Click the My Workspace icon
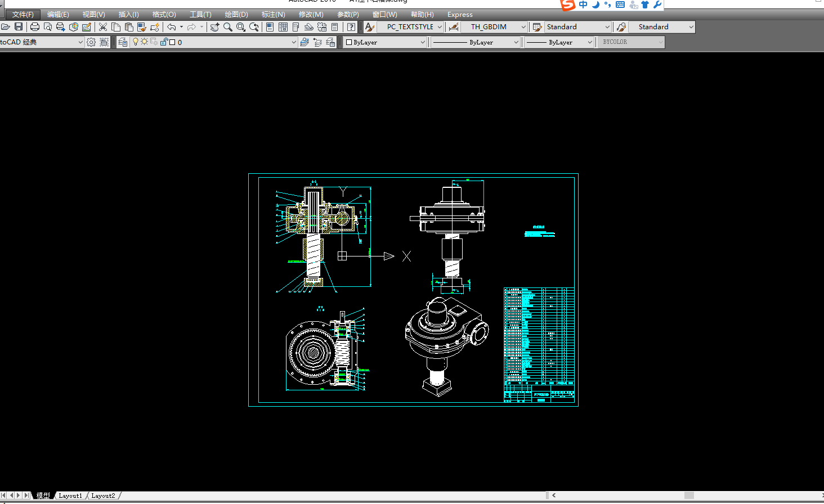The height and width of the screenshot is (504, 824). [104, 42]
